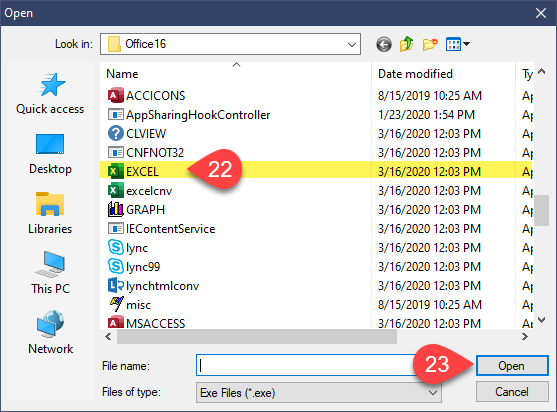This screenshot has width=557, height=412.
Task: Click the AppSharingHookController file icon
Action: point(116,114)
